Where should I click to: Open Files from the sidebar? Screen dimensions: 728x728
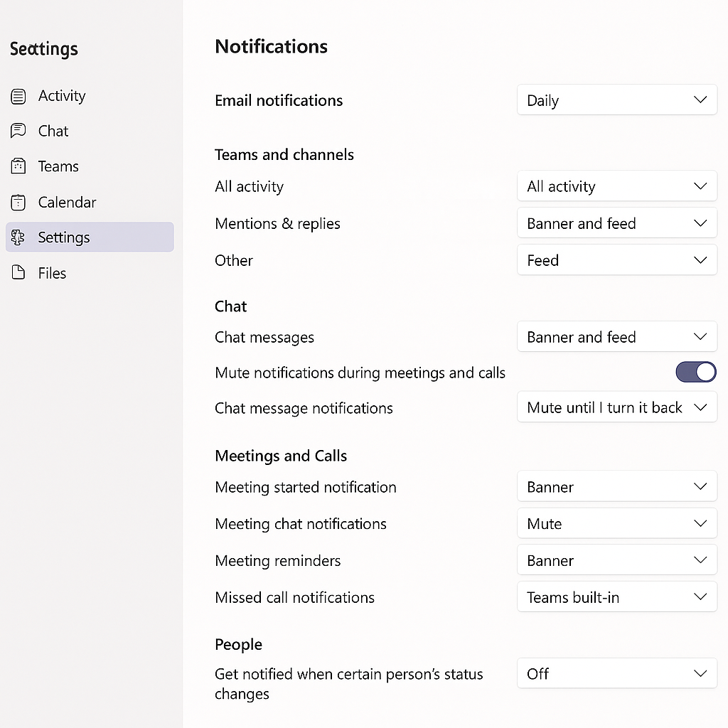point(90,273)
